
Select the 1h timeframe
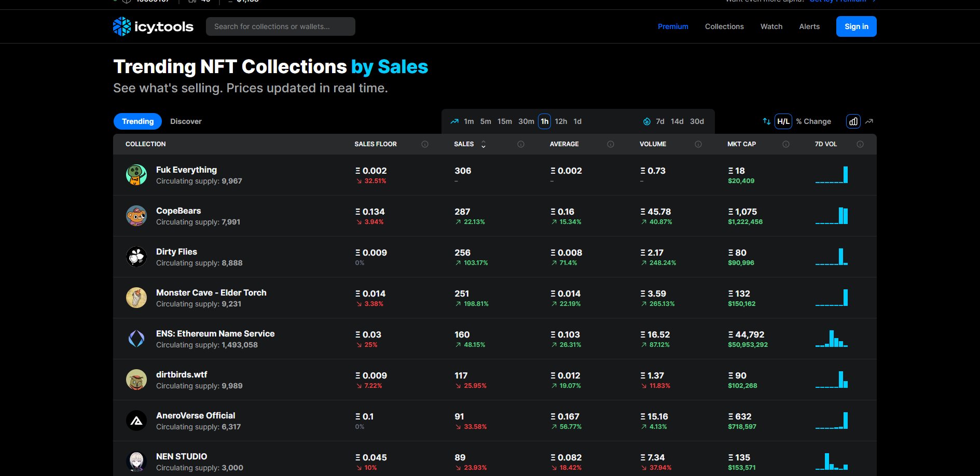pyautogui.click(x=545, y=121)
